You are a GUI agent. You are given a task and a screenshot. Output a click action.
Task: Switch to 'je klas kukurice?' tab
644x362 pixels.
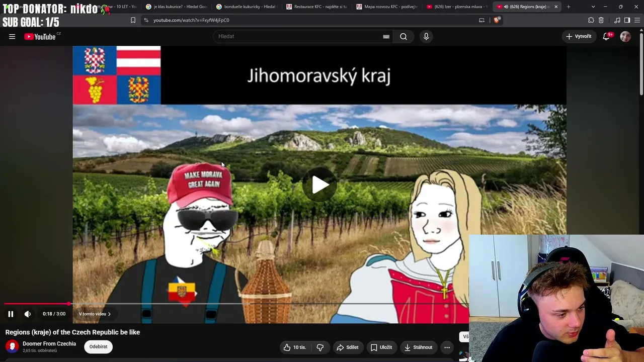coord(176,7)
